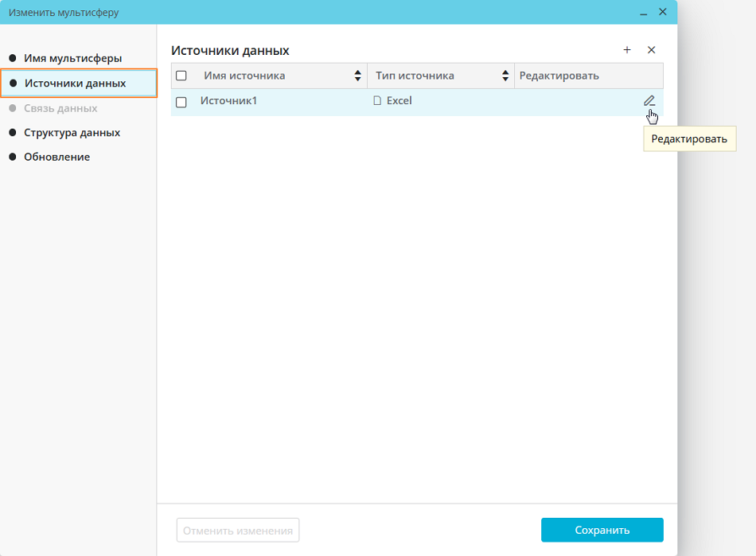Sort by Имя источника using sort arrows
756x556 pixels.
(358, 76)
